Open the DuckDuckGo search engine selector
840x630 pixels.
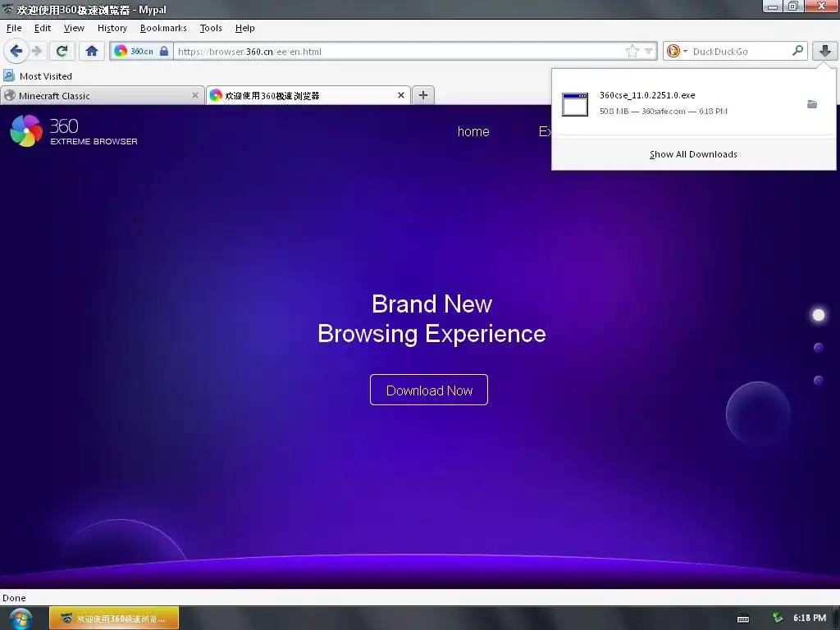(677, 52)
